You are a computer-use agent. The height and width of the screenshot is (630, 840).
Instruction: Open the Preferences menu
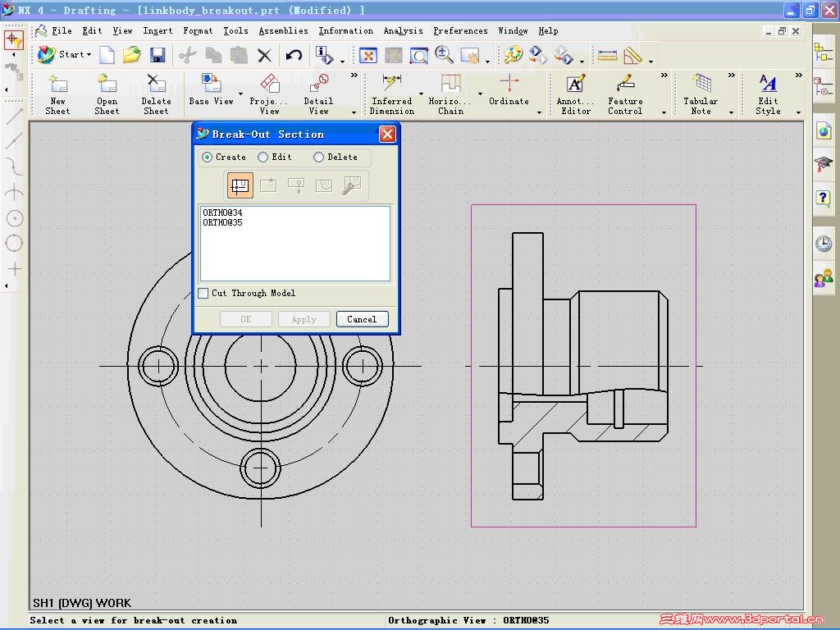(x=460, y=31)
